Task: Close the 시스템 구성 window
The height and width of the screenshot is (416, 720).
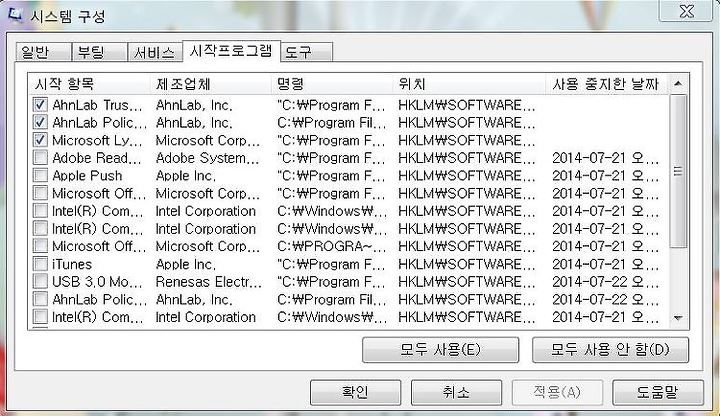Action: click(x=686, y=11)
